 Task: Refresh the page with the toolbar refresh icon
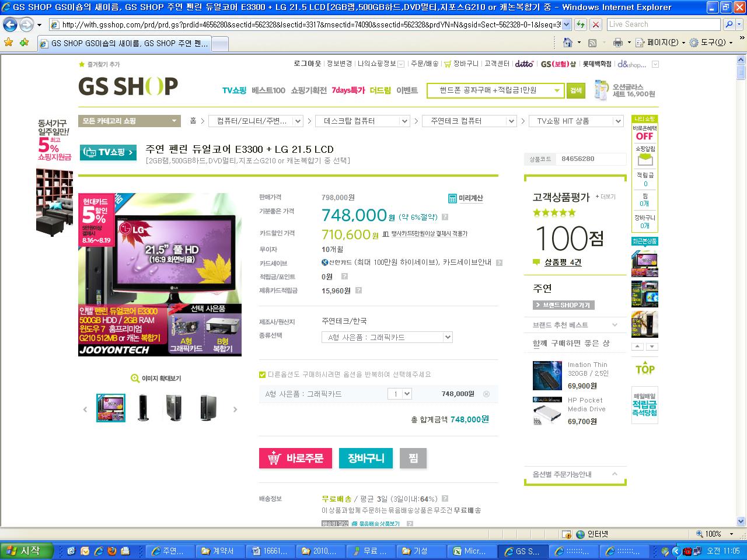point(580,24)
